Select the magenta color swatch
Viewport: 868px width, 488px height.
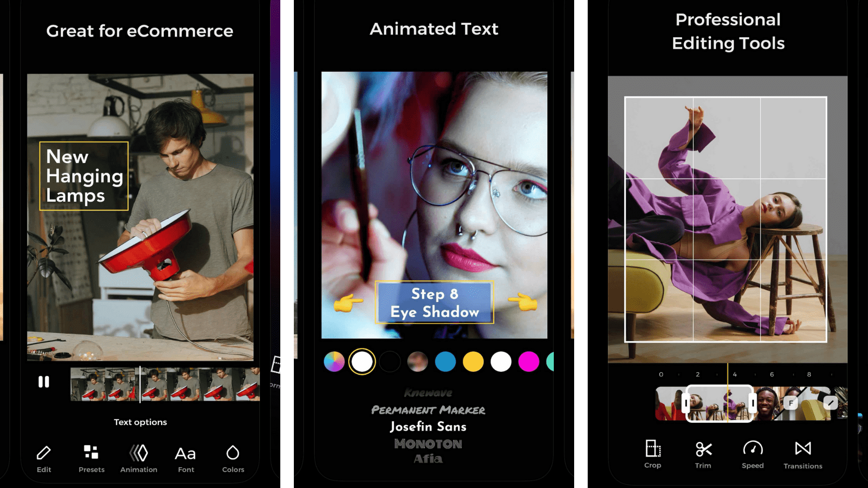[529, 361]
